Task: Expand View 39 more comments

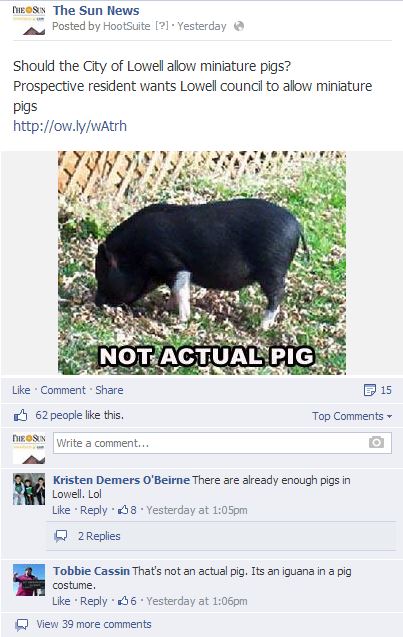Action: 94,624
